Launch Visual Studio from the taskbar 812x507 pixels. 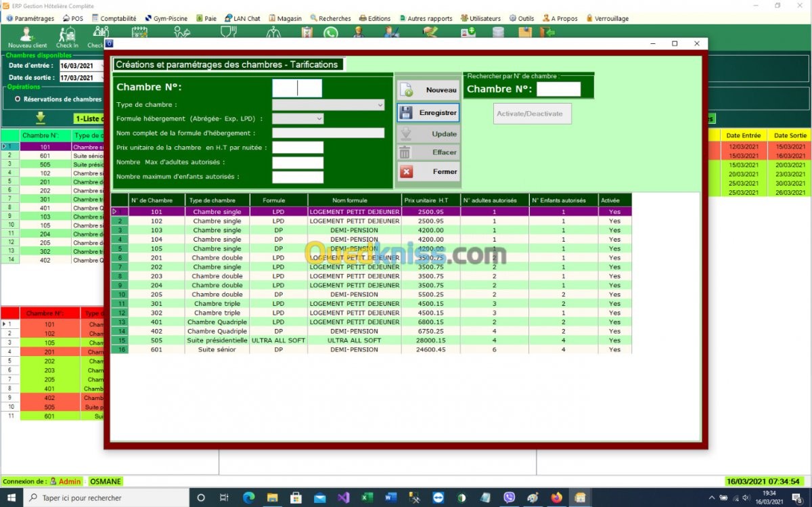coord(343,498)
